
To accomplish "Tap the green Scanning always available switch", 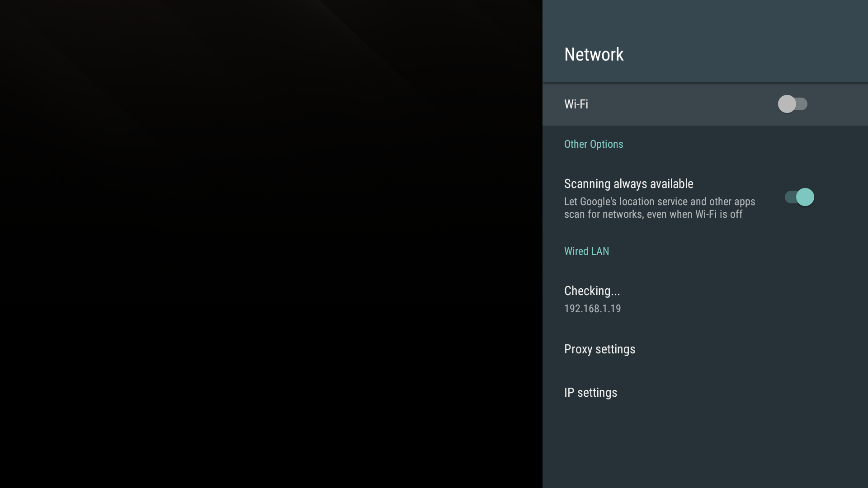I will point(799,197).
